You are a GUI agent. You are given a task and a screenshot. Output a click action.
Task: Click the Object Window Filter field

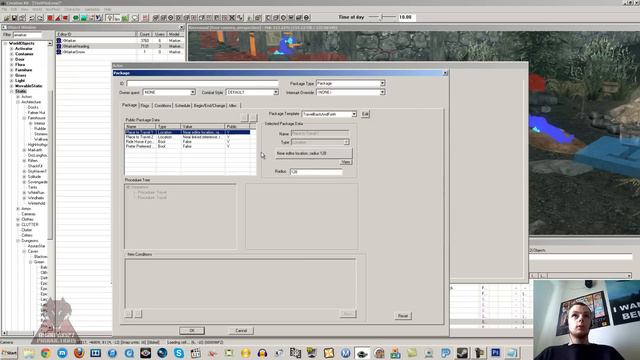tap(27, 35)
